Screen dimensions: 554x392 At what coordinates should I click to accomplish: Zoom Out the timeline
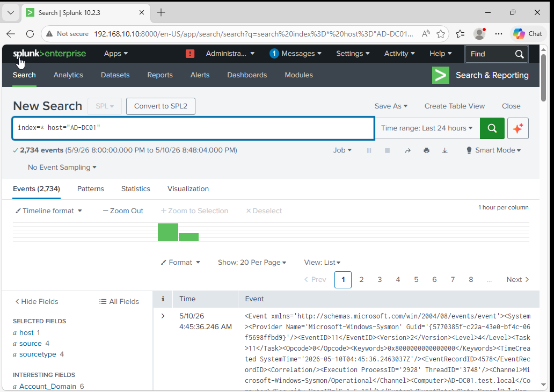click(x=123, y=211)
